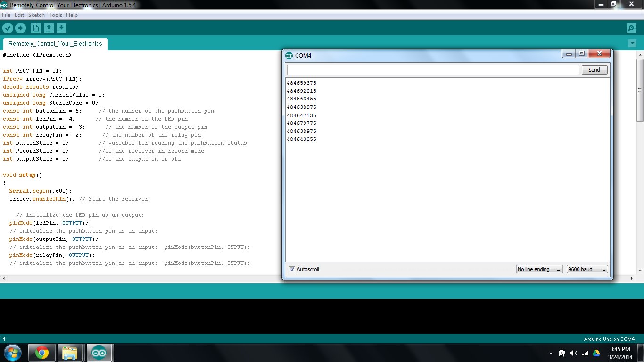
Task: Click the power plug tray icon
Action: click(x=562, y=353)
